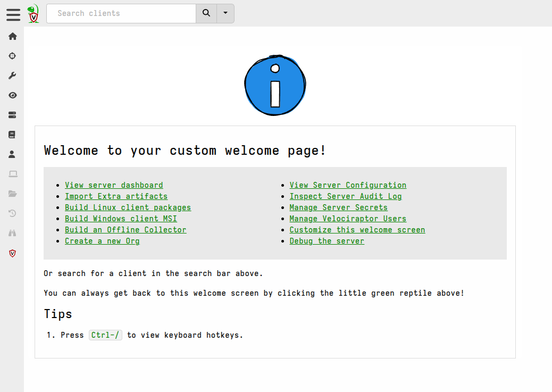Click the Client Events binoculars icon
Viewport: 552px width, 392px height.
[12, 233]
